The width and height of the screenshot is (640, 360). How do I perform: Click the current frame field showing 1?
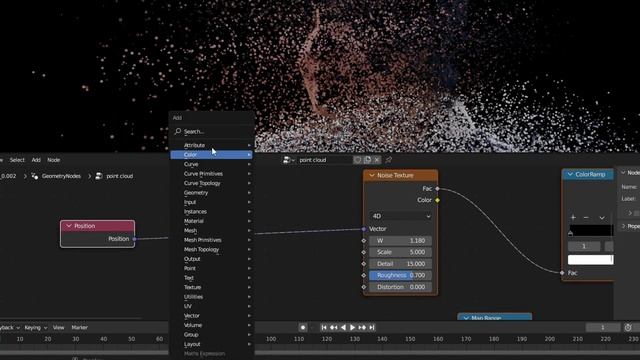(x=602, y=327)
